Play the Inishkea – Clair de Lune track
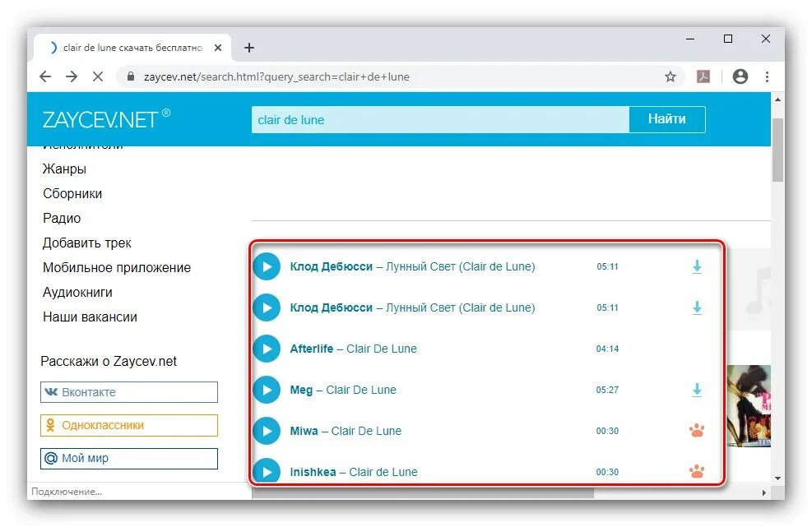 point(267,470)
